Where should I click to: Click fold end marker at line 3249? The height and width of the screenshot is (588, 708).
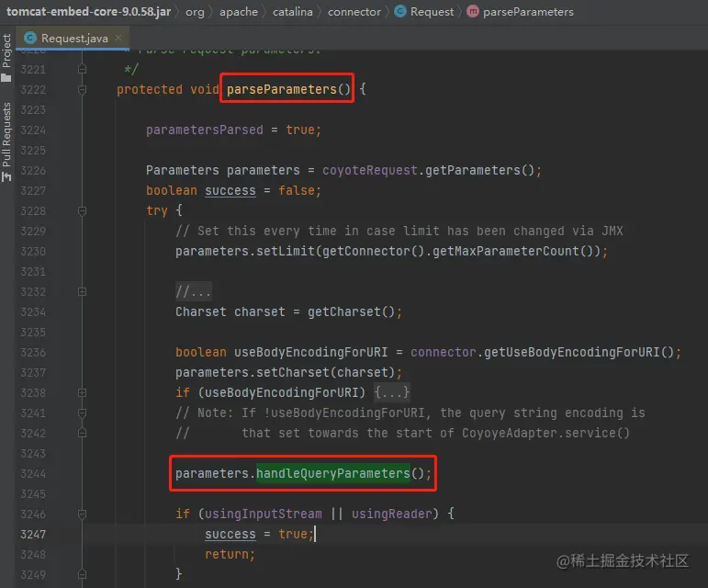[82, 574]
